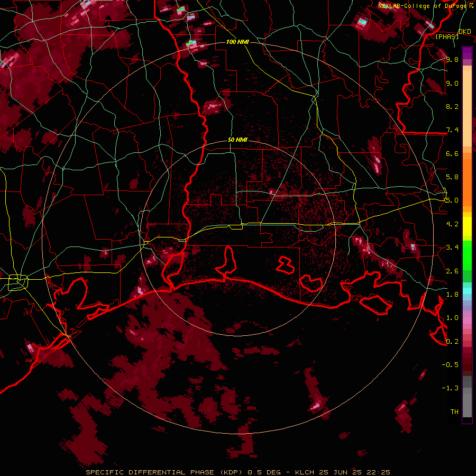Click the [PHAS] product label
This screenshot has width=476, height=476.
point(447,36)
